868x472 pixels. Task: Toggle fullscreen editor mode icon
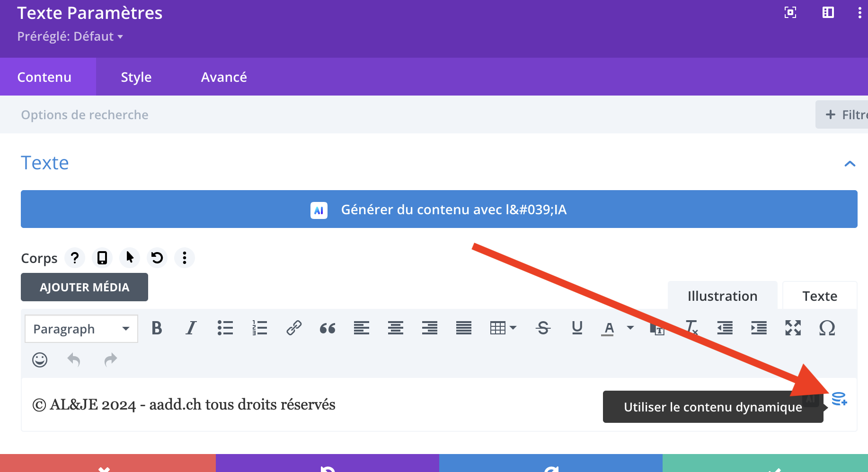pos(793,328)
